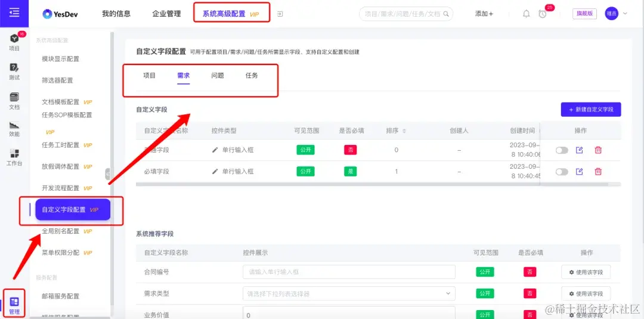The width and height of the screenshot is (644, 319).
Task: Click the 合同编号 single-line input box
Action: click(349, 272)
